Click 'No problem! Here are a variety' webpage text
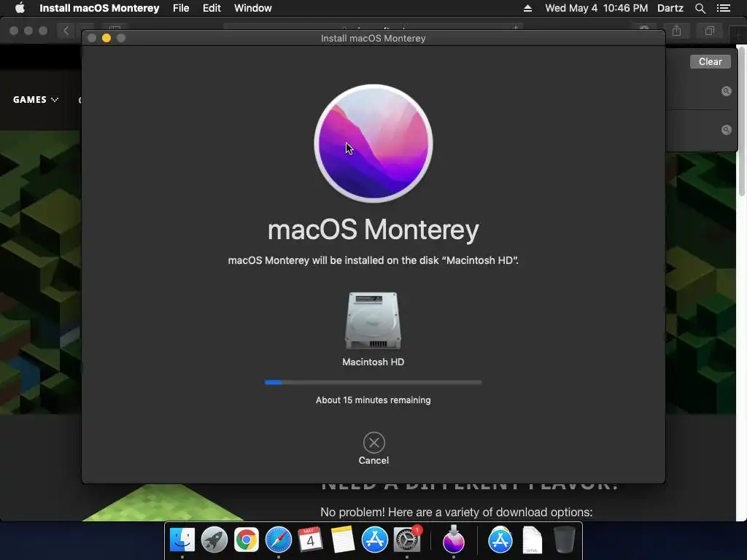The width and height of the screenshot is (747, 560). tap(457, 513)
